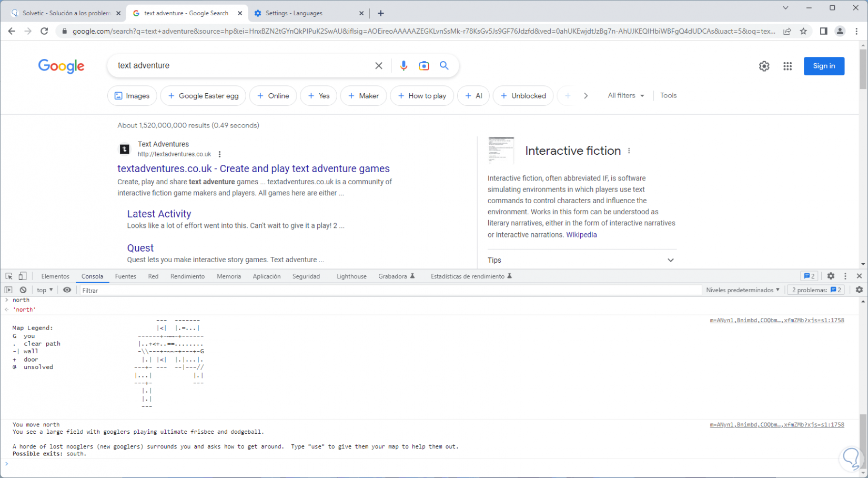Screen dimensions: 868x478
Task: Open the Red network tab
Action: [x=153, y=276]
